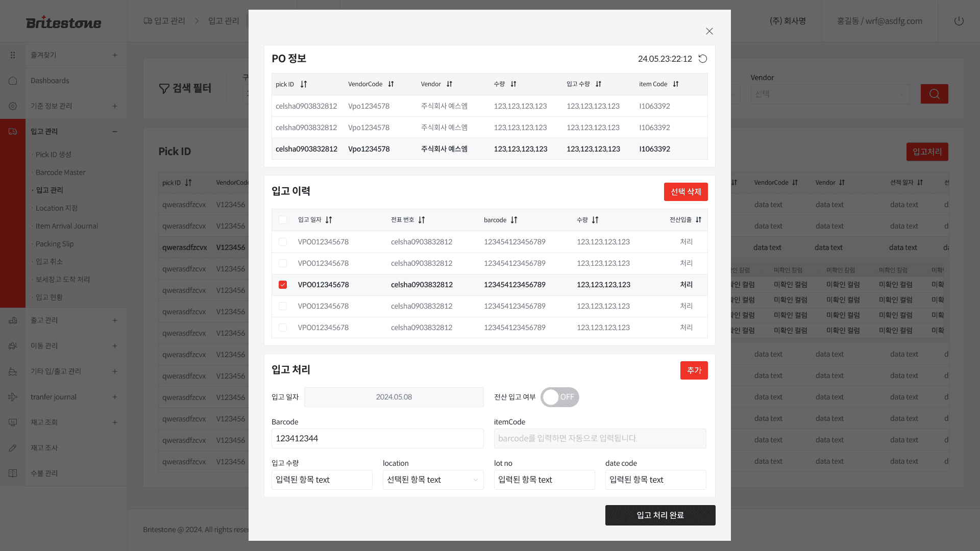This screenshot has height=551, width=980.
Task: Click the 기준 정보 관리 gear icon
Action: [x=13, y=106]
